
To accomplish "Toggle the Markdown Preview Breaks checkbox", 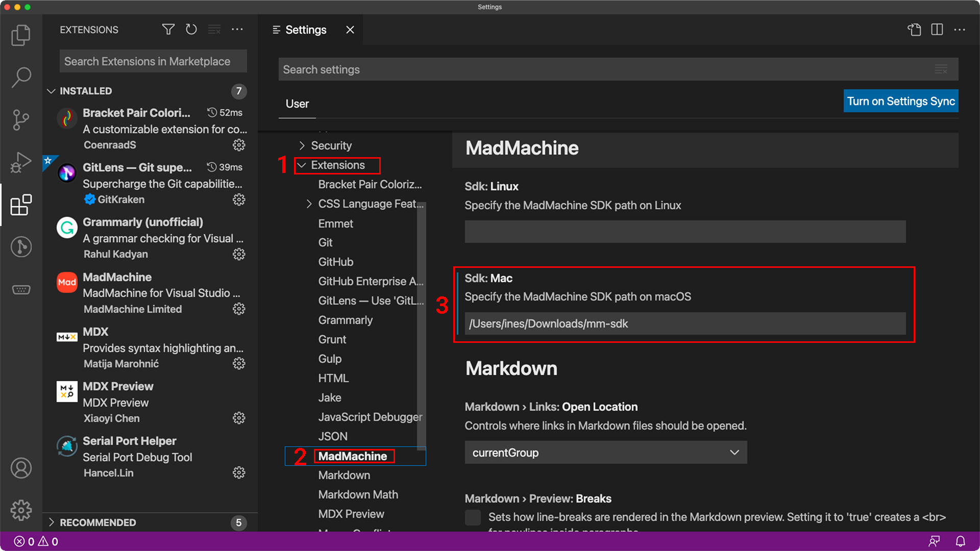I will coord(473,517).
